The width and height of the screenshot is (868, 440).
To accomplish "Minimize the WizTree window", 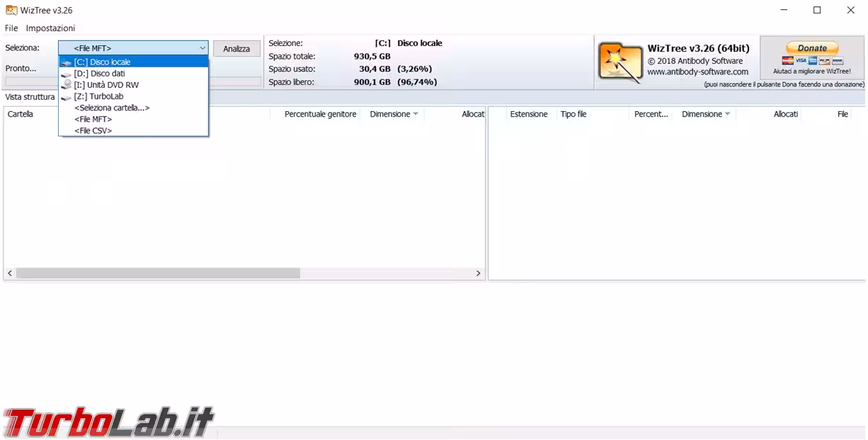I will coord(784,10).
